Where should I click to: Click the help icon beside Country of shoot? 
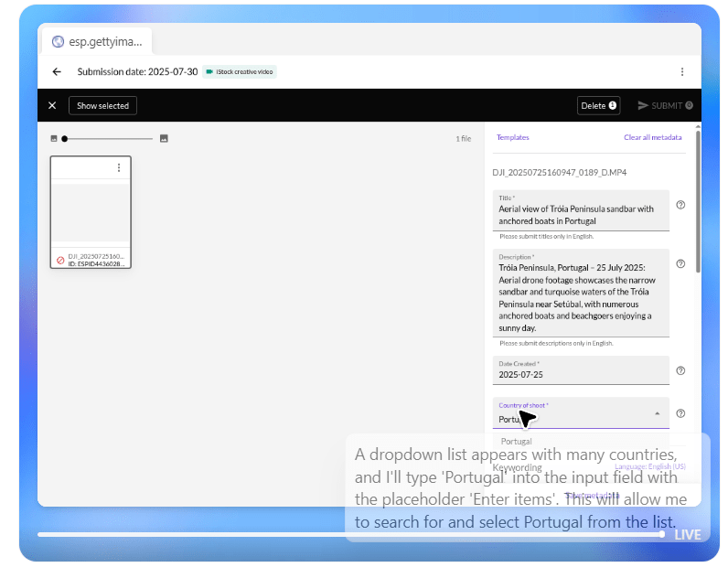[x=680, y=413]
